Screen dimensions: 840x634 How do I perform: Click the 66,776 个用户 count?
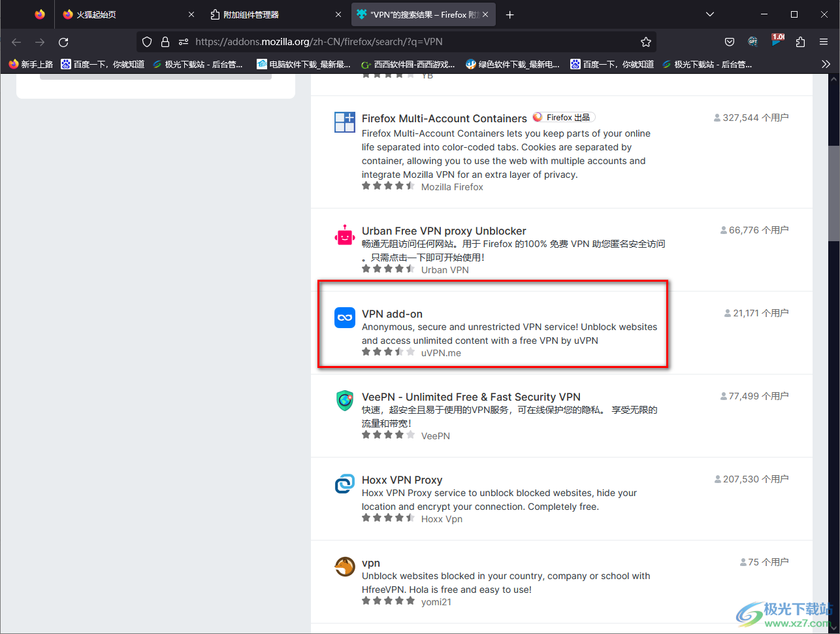point(754,230)
